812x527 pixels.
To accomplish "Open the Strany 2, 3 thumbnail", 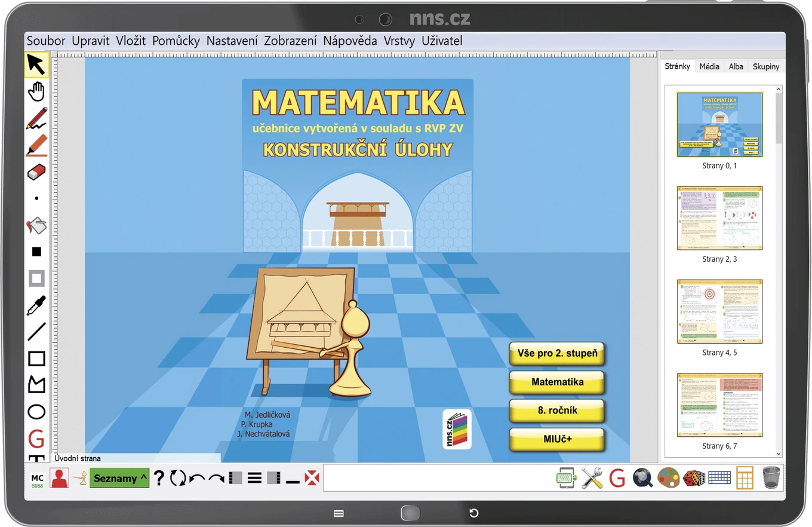I will coord(719,217).
